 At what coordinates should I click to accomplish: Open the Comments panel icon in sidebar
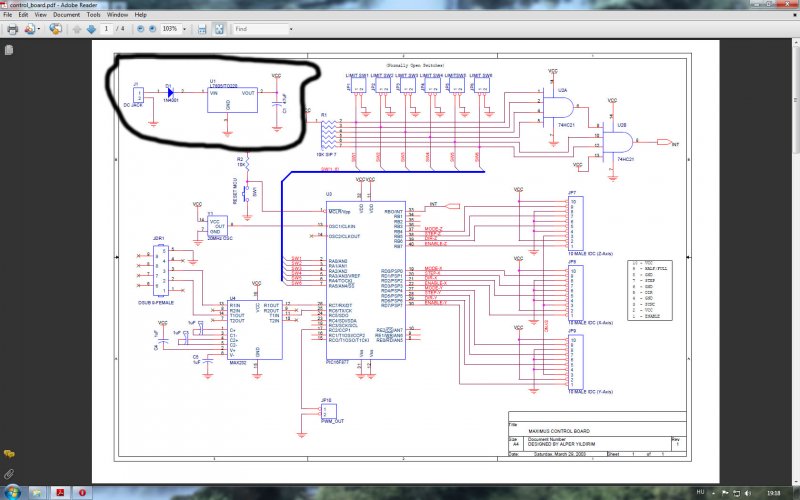(x=9, y=454)
